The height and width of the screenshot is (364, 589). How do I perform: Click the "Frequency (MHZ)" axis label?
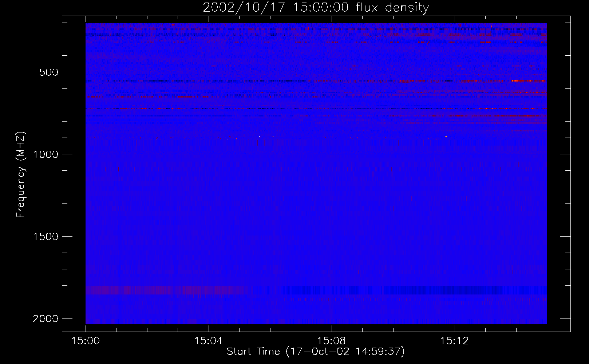(x=21, y=175)
